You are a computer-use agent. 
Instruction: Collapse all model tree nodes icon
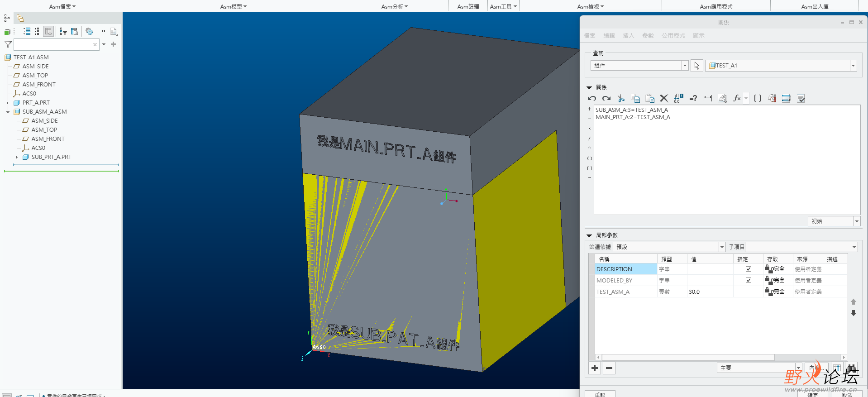[37, 31]
